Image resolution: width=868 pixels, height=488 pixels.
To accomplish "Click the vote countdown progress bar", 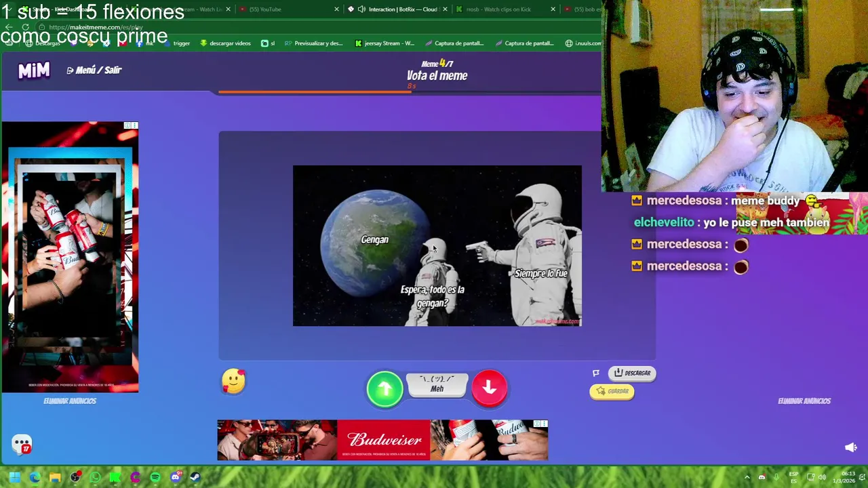I will click(x=409, y=92).
